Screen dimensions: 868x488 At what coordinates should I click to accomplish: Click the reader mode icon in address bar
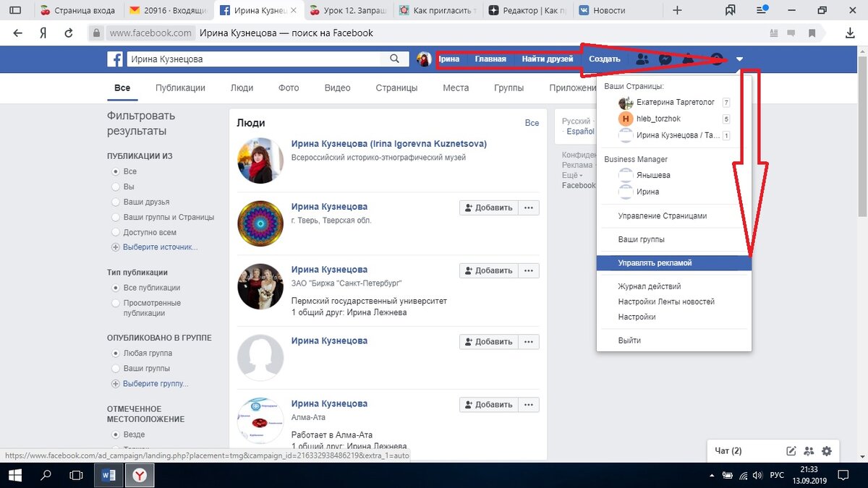(775, 33)
